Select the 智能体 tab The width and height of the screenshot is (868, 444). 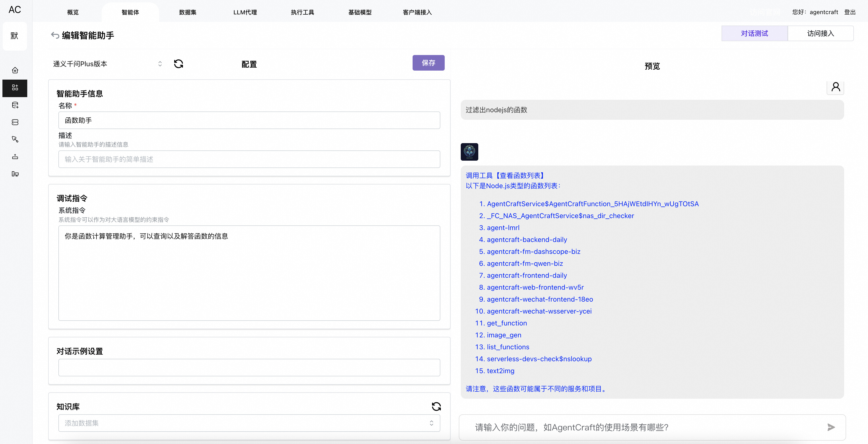pos(130,12)
